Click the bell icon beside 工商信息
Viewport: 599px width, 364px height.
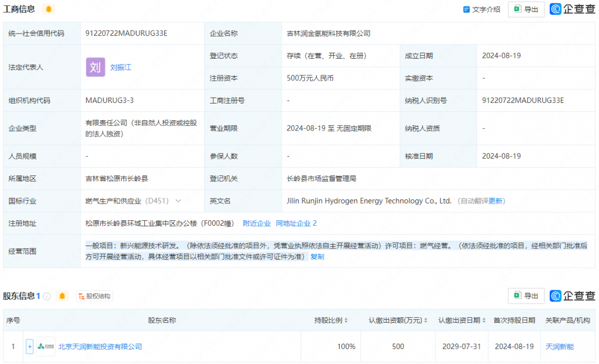[49, 9]
